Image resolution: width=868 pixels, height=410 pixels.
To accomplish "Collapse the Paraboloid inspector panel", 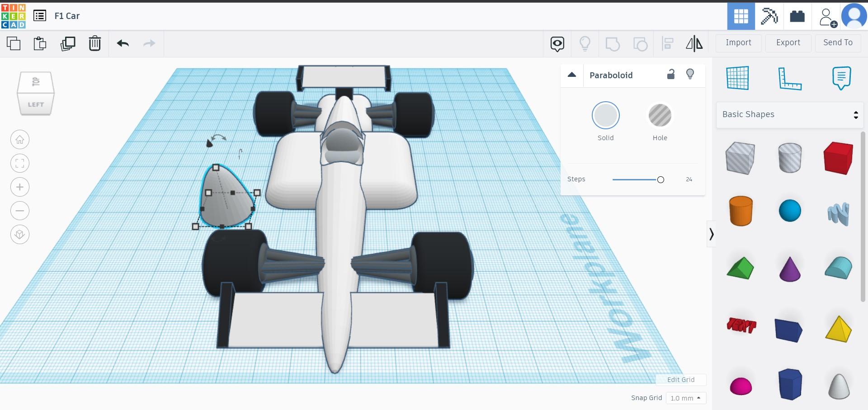I will 572,75.
